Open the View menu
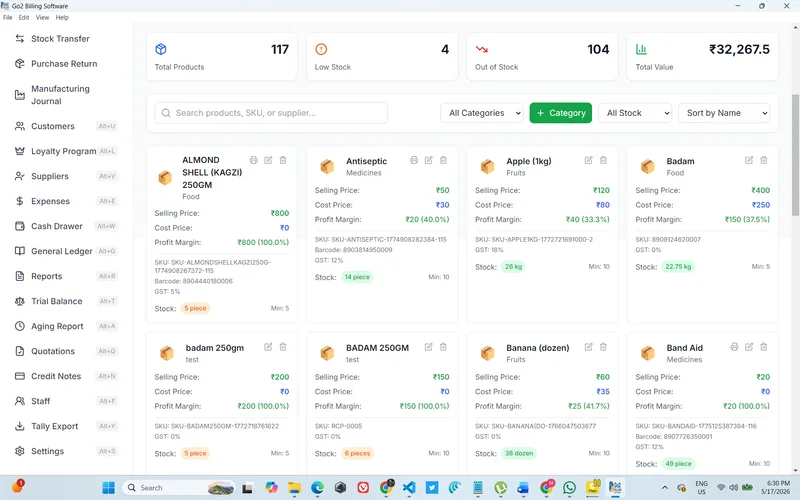800x500 pixels. pyautogui.click(x=42, y=17)
